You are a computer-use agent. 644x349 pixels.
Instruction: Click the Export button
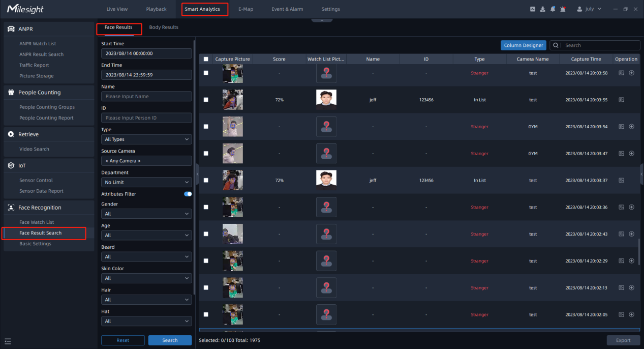click(x=623, y=340)
